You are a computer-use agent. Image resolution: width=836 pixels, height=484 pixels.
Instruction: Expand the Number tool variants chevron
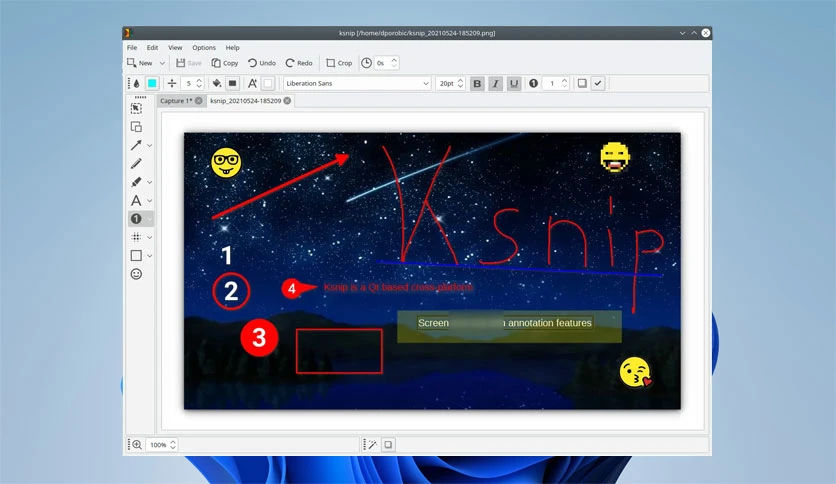150,219
